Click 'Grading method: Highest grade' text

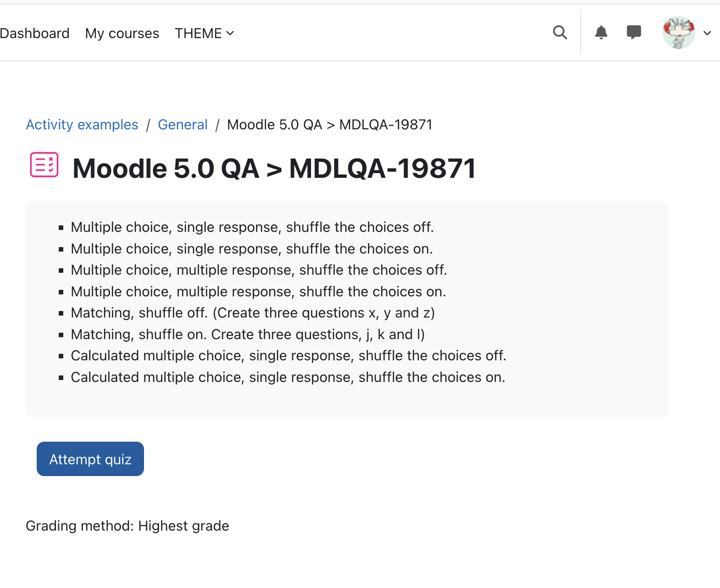click(x=128, y=526)
